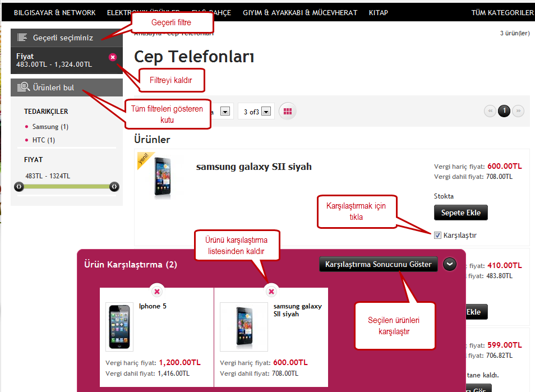Screen dimensions: 535x392
Task: Open GIYIM & AYAKKABI & MÜCEVHERAT menu
Action: 300,13
